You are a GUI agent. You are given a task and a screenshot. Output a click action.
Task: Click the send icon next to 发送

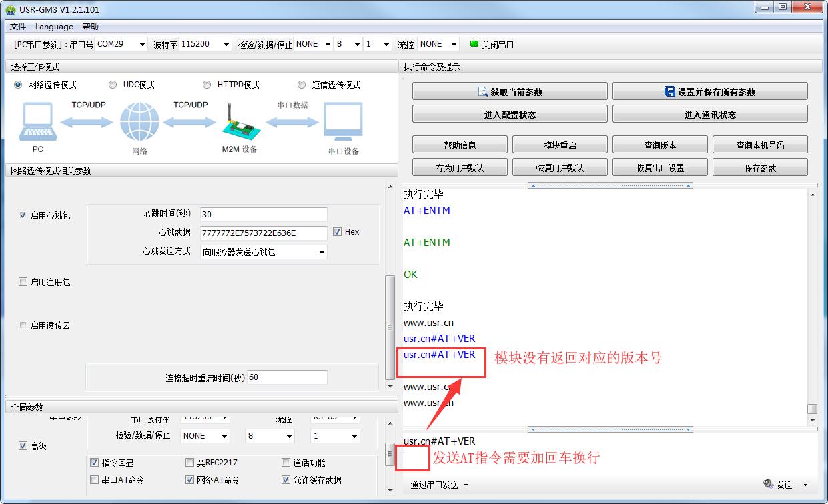tap(768, 485)
